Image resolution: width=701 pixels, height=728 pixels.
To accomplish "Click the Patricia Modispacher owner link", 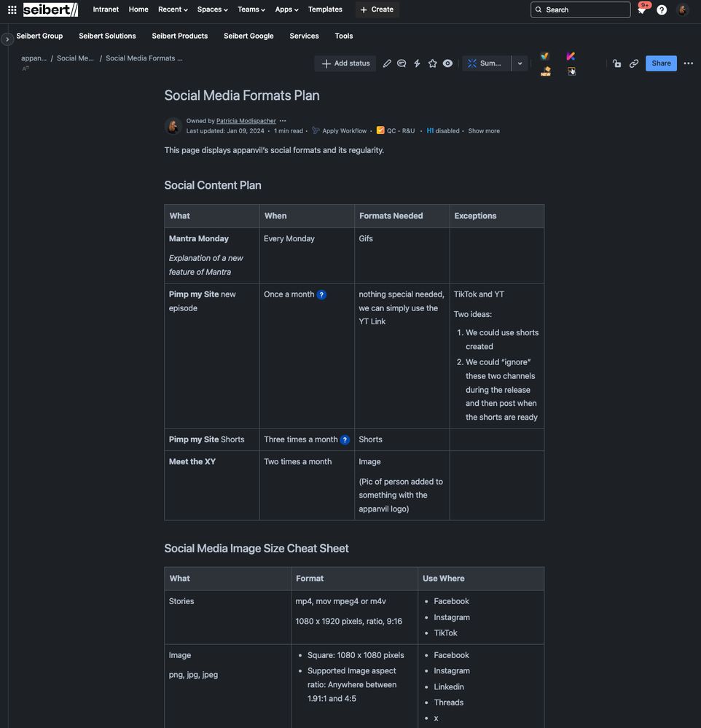I will point(245,120).
